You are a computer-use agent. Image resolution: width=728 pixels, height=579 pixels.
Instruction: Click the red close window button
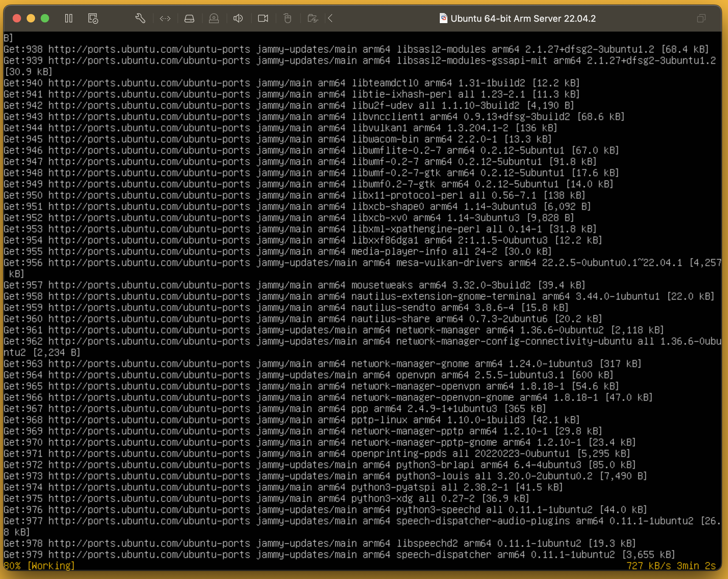pyautogui.click(x=17, y=18)
